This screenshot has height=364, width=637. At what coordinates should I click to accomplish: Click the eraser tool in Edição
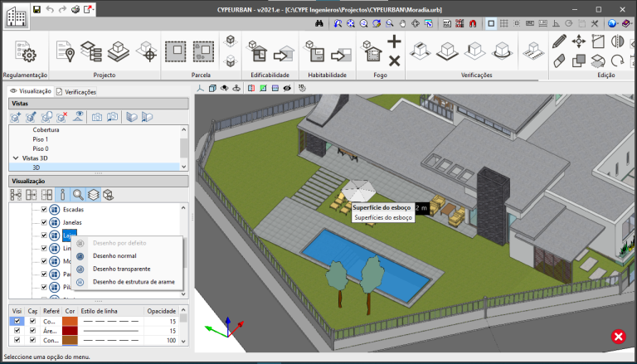coord(560,61)
